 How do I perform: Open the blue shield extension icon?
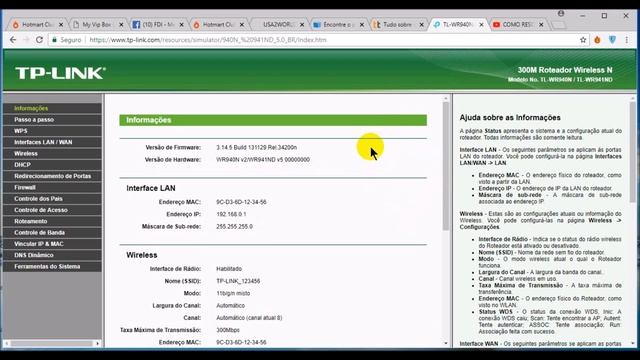[612, 40]
